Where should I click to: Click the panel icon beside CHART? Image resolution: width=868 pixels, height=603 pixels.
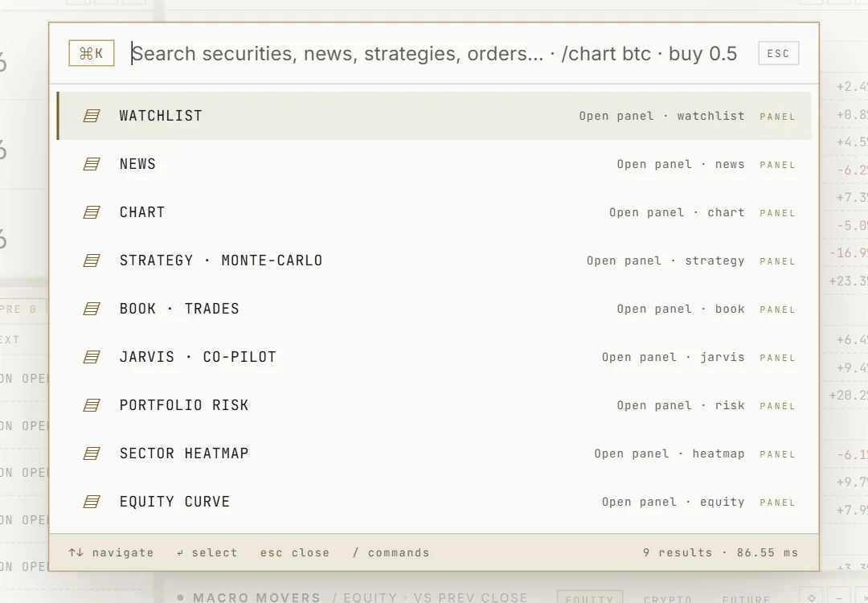click(92, 212)
